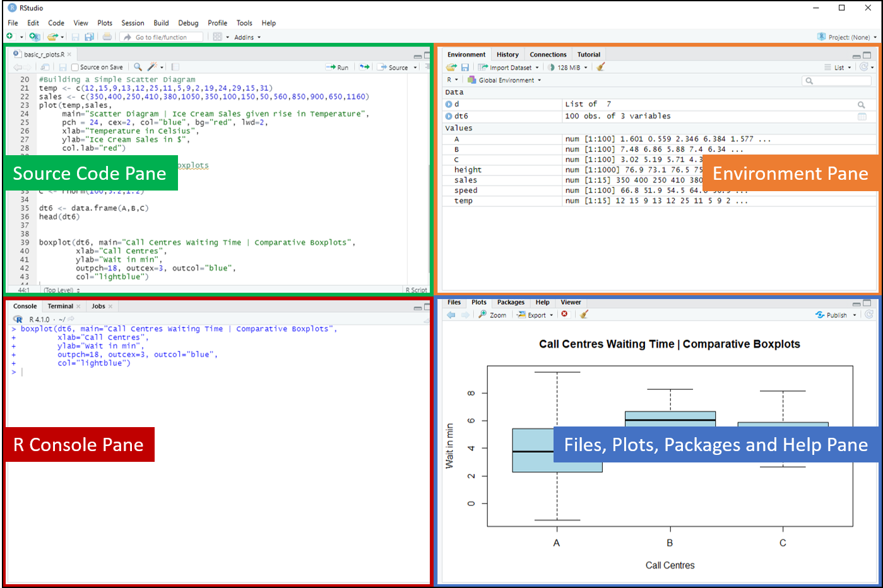
Task: Click the Zoom plot icon
Action: tap(492, 315)
